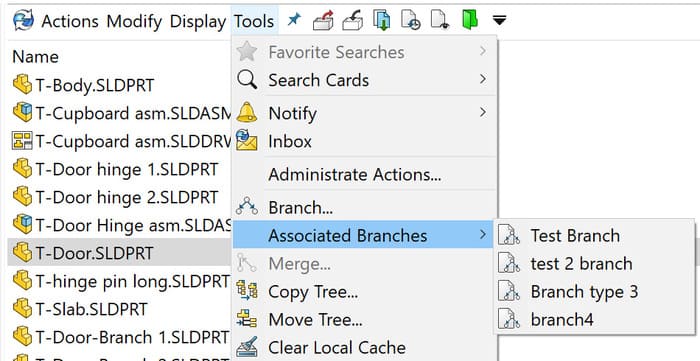
Task: Choose Branch... from Tools menu
Action: click(x=365, y=207)
